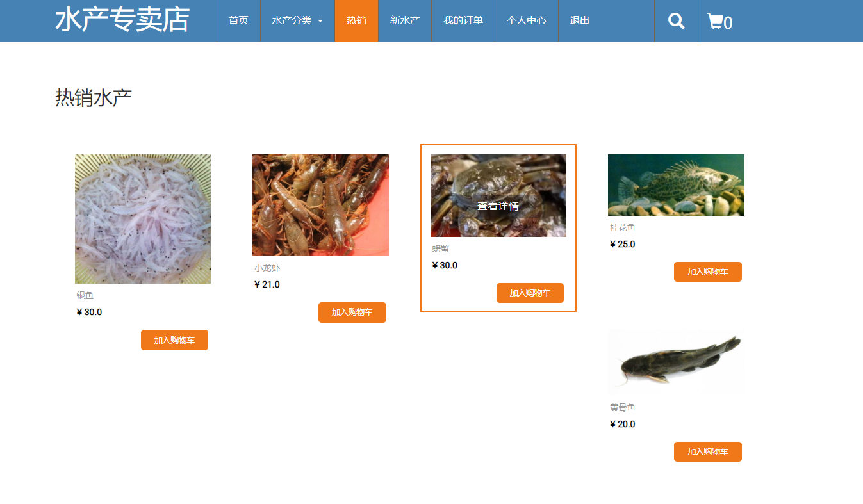Viewport: 863px width, 504px height.
Task: View 我的订单 page
Action: tap(463, 21)
